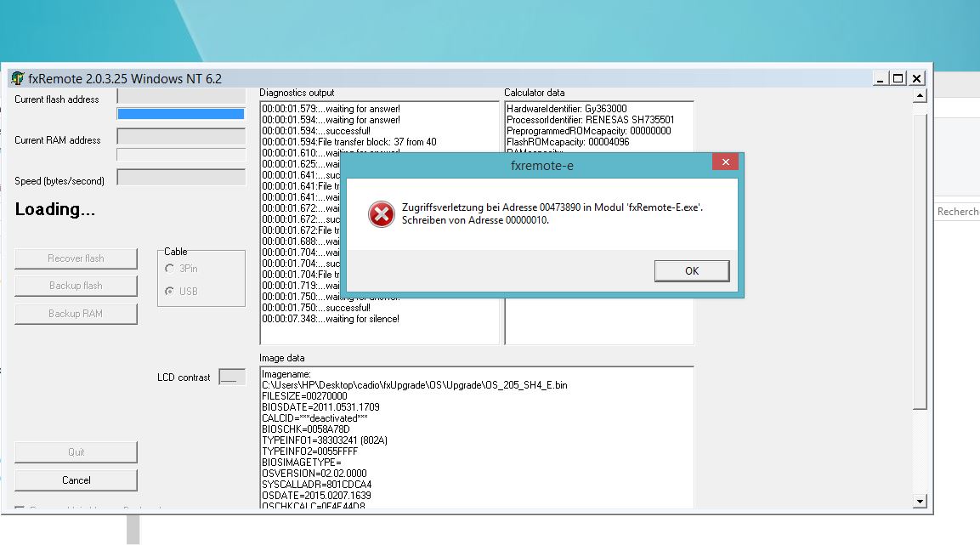Click the blue flash progress bar
The image size is (980, 545).
(x=181, y=114)
